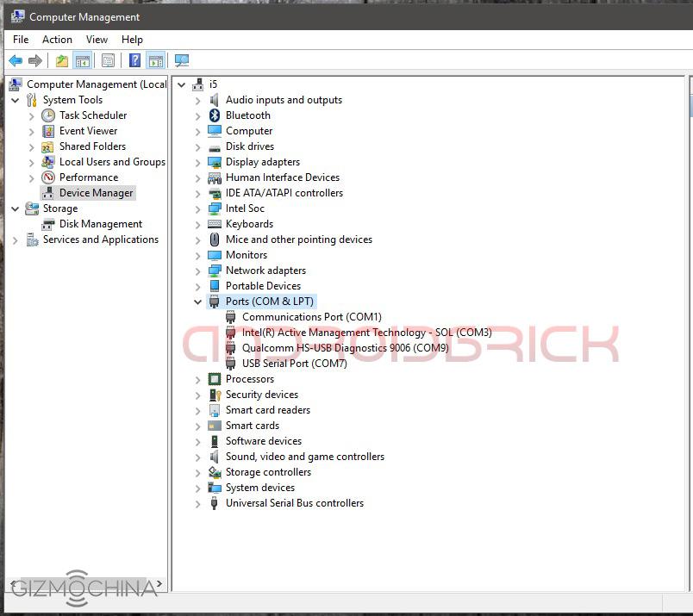The image size is (693, 616).
Task: Click the Display adapters icon
Action: point(215,162)
